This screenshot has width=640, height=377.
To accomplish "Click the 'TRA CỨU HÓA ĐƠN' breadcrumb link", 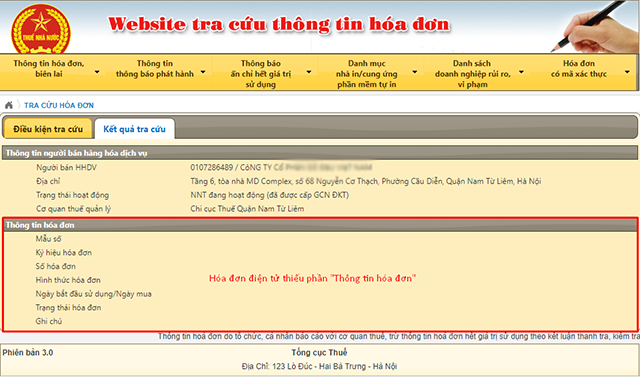I will [59, 105].
